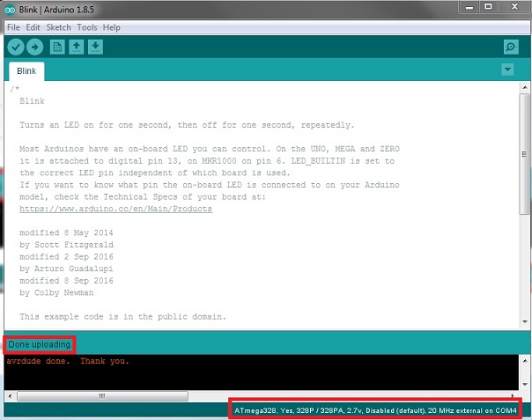The height and width of the screenshot is (420, 532).
Task: Click 'avrdude done. Thank you.' console text
Action: [x=68, y=361]
